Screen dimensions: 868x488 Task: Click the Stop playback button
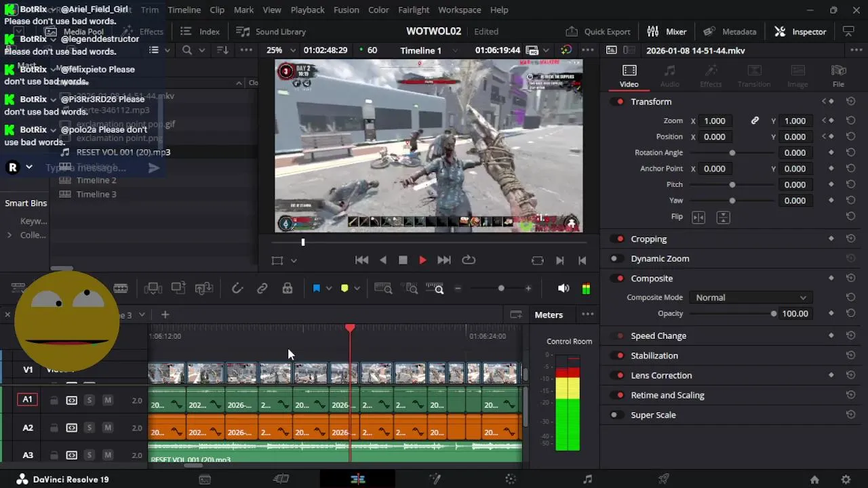[403, 260]
